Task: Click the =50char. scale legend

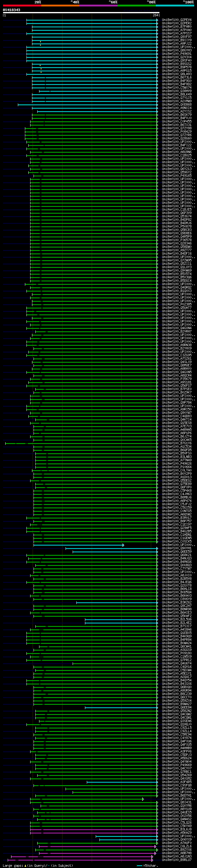Action: pyautogui.click(x=147, y=865)
